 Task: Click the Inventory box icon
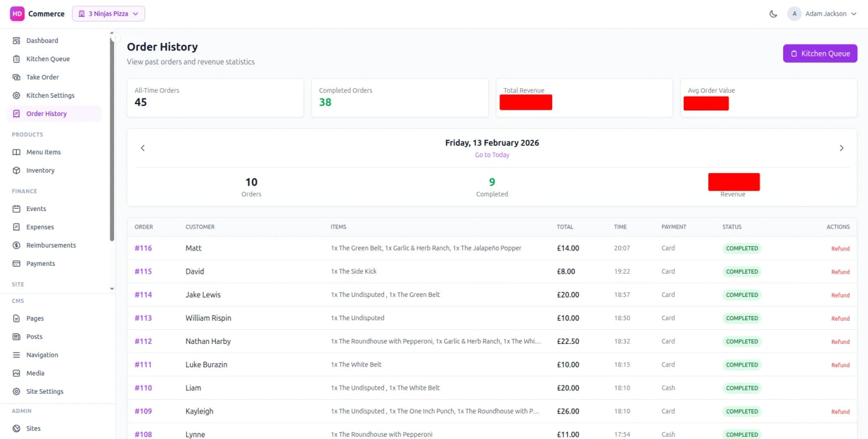(x=16, y=170)
